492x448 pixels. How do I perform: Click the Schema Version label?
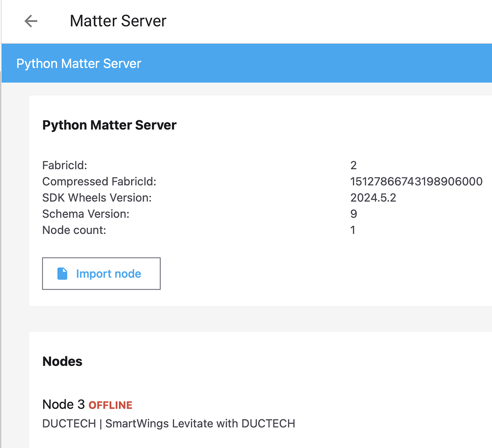click(86, 214)
